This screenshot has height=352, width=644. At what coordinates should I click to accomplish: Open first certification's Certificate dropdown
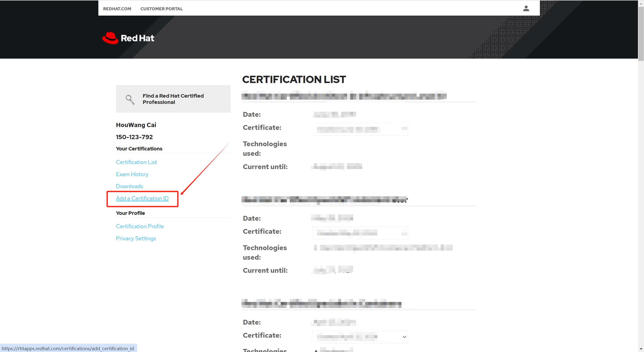360,129
